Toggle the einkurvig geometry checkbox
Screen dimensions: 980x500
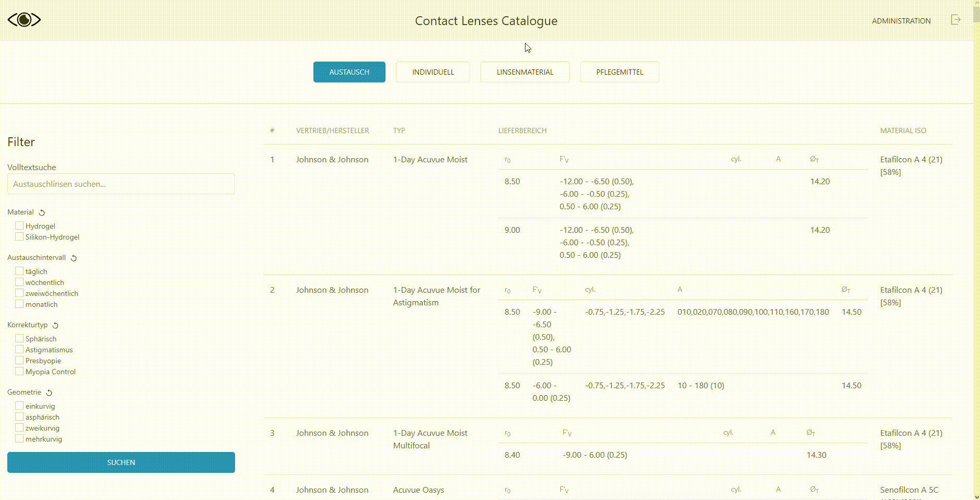(x=19, y=406)
